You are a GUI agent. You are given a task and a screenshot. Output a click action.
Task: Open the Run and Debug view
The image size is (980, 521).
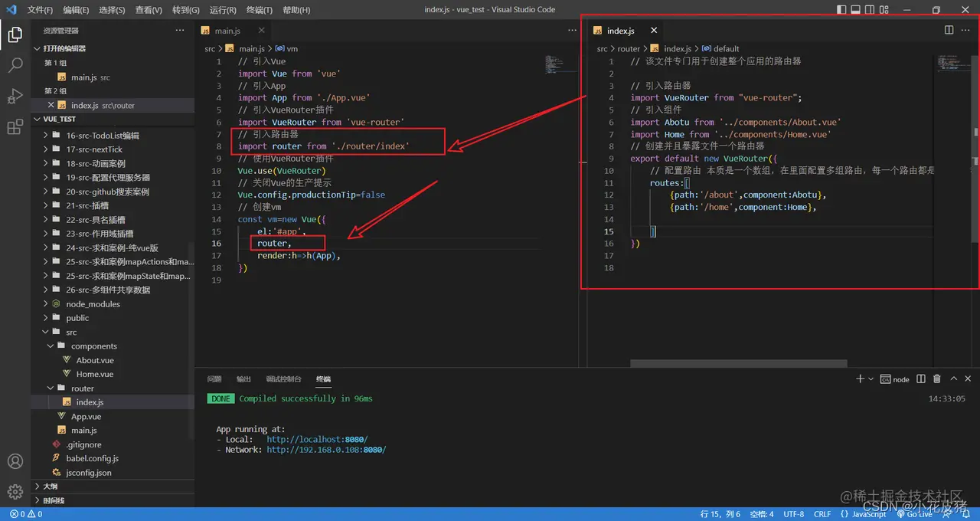click(x=15, y=97)
